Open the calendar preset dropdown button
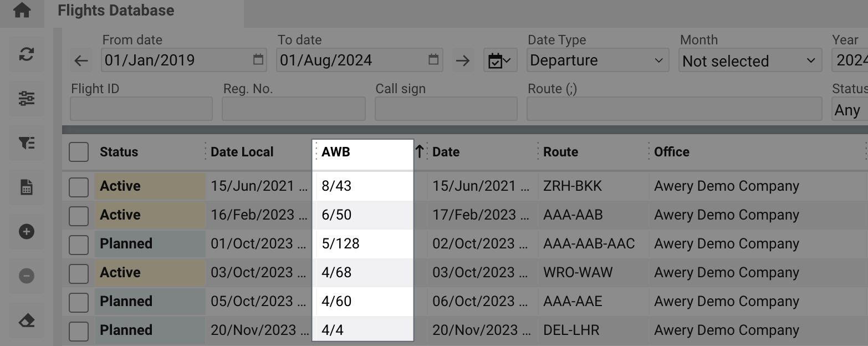The width and height of the screenshot is (868, 346). [x=500, y=60]
